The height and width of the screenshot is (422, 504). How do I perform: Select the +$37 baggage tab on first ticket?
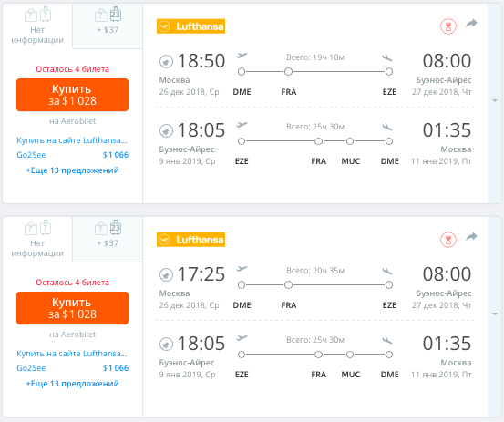click(108, 26)
